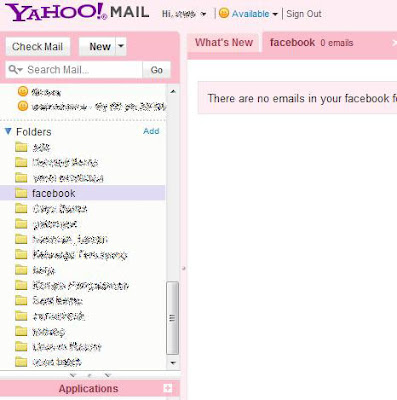Click the Available status link
The image size is (397, 400).
250,14
